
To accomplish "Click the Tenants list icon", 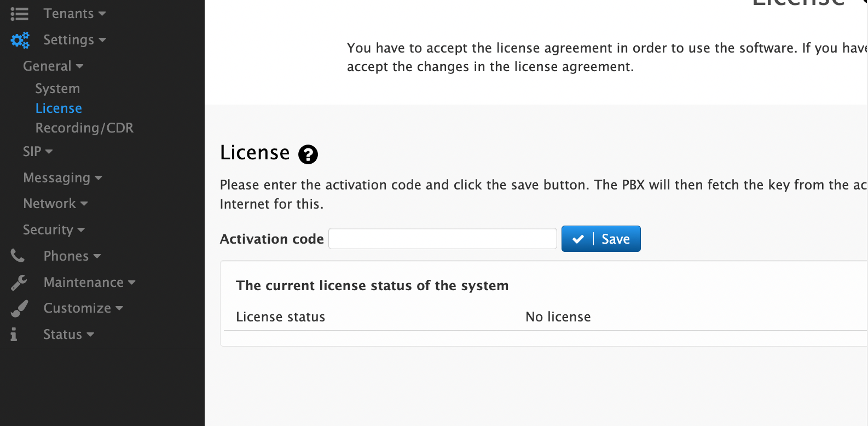I will (19, 14).
